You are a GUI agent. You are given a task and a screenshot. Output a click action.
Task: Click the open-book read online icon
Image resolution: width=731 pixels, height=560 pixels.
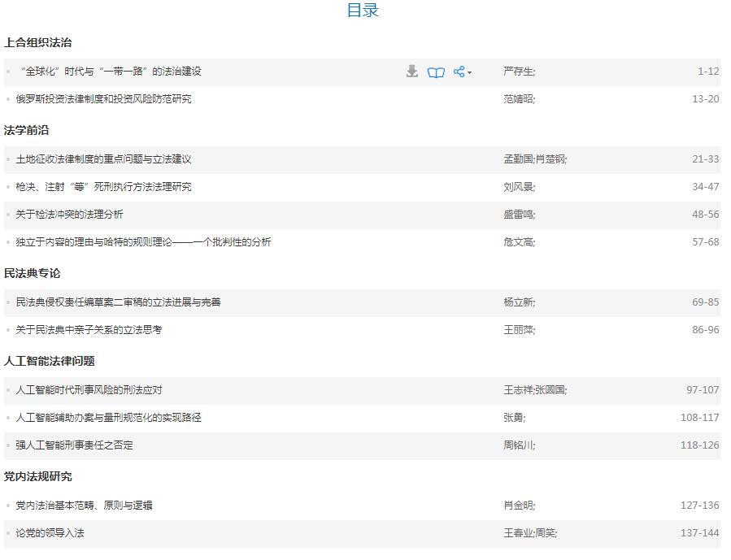pos(437,72)
